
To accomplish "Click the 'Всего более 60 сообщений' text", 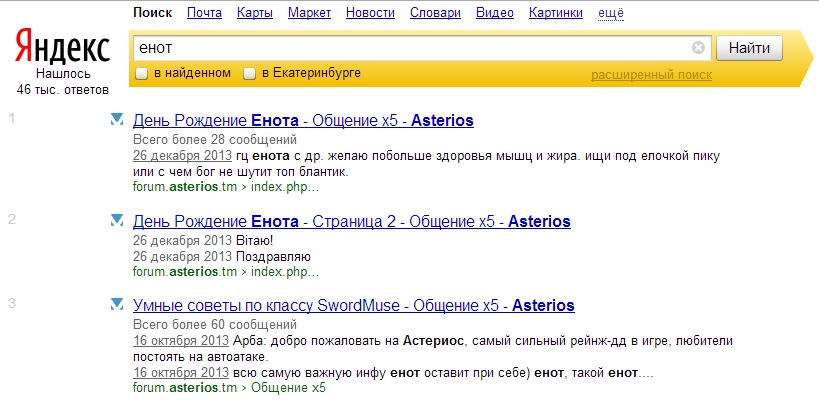I will point(215,324).
